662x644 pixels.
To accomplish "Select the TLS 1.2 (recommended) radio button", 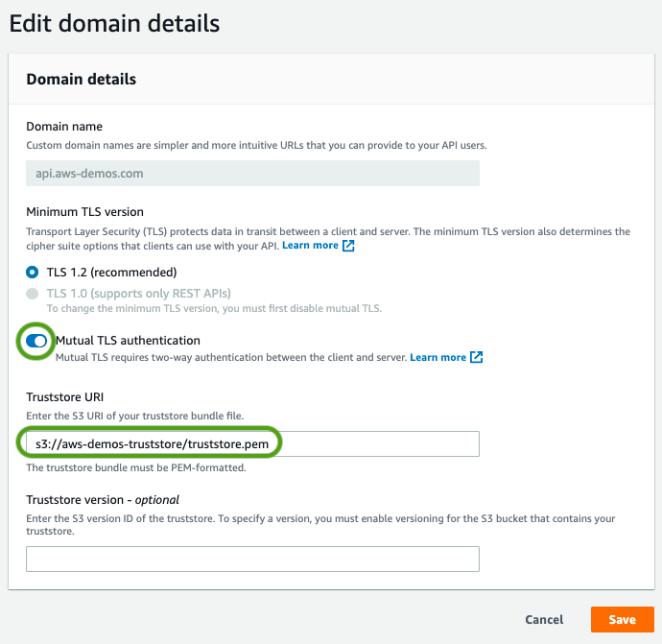I will 33,272.
